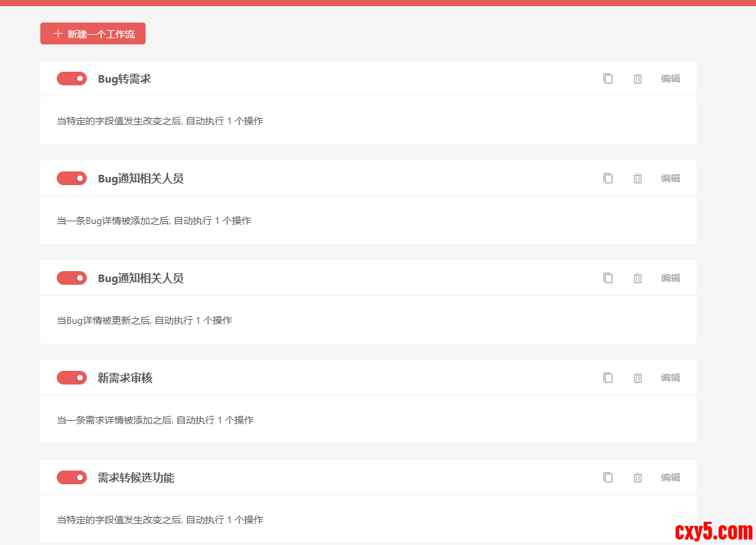Image resolution: width=756 pixels, height=545 pixels.
Task: Click trash icon for 需求转候选功能
Action: tap(637, 477)
